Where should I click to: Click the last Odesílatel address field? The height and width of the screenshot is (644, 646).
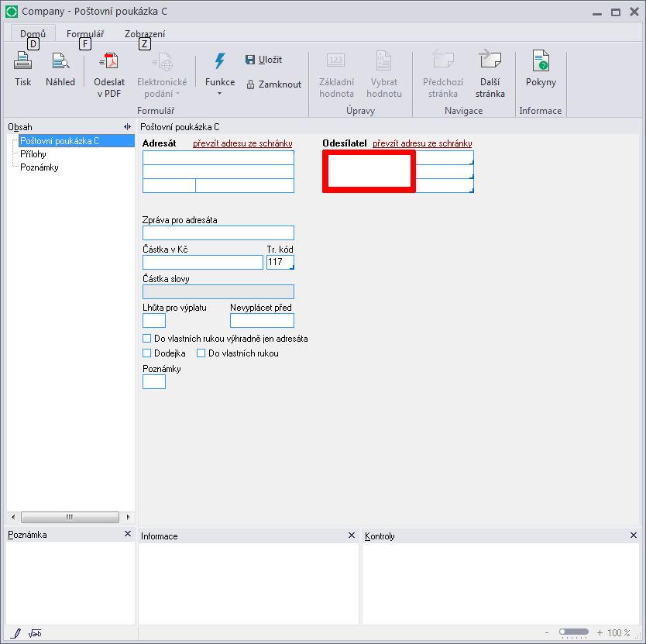445,185
